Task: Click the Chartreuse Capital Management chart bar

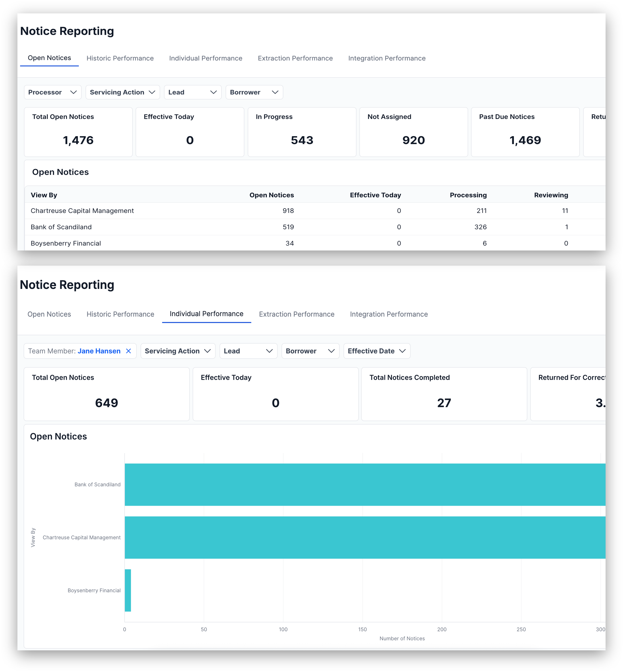Action: point(365,537)
